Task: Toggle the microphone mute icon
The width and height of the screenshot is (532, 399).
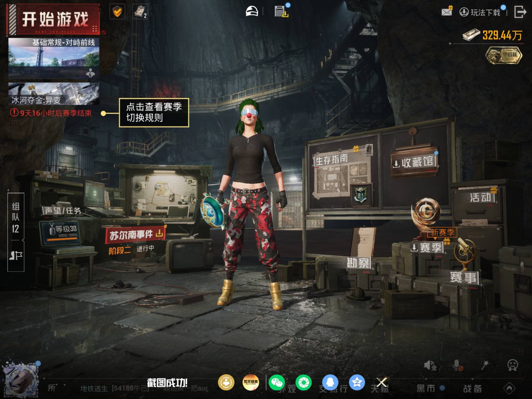Action: (457, 366)
